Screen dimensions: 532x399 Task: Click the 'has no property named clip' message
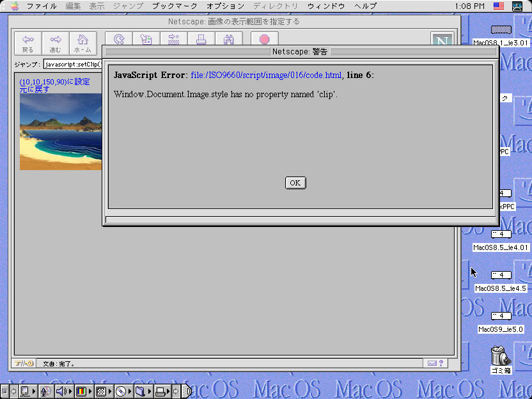pos(226,95)
